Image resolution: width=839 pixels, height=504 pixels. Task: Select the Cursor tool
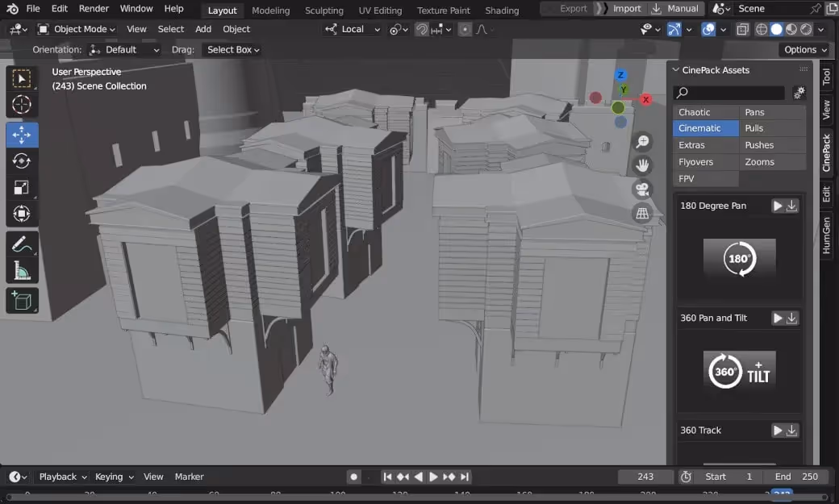click(x=22, y=105)
